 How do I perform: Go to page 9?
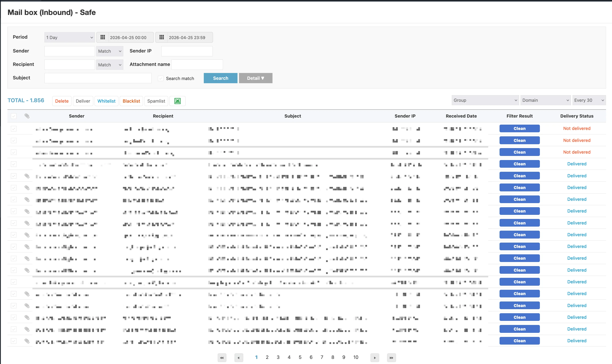tap(344, 357)
